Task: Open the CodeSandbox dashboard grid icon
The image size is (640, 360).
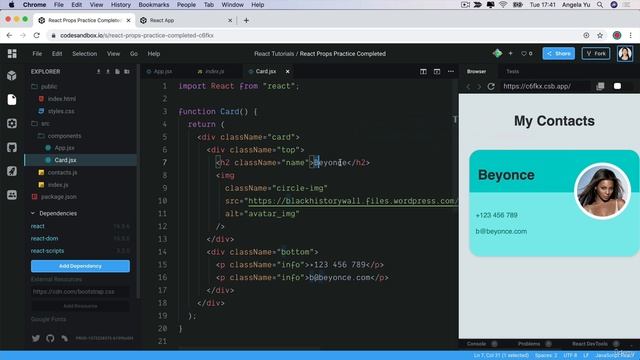Action: (12, 53)
